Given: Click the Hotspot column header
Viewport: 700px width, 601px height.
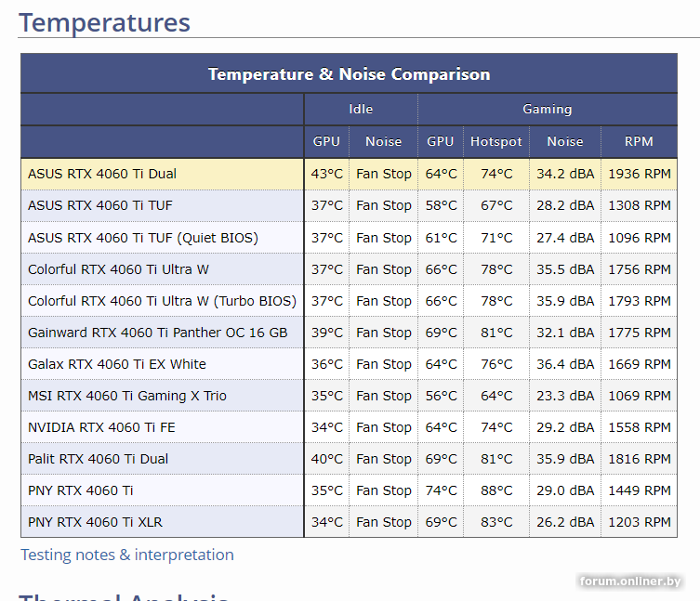Looking at the screenshot, I should (496, 141).
